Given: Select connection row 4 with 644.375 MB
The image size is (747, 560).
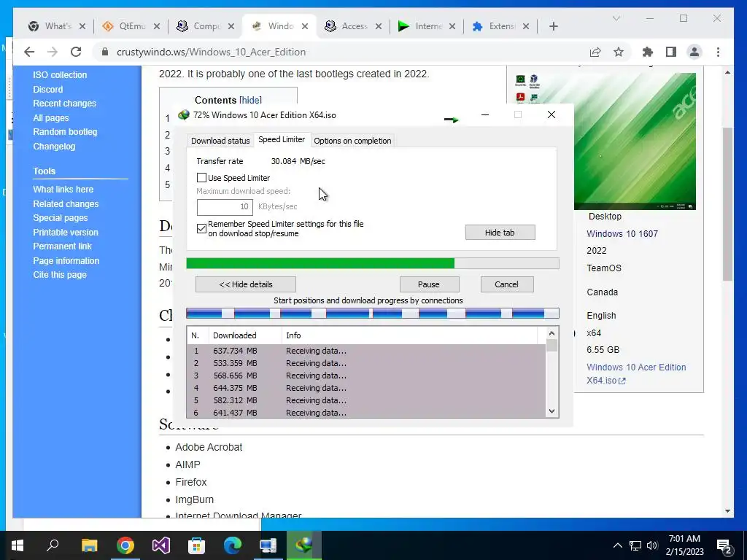Looking at the screenshot, I should 366,388.
